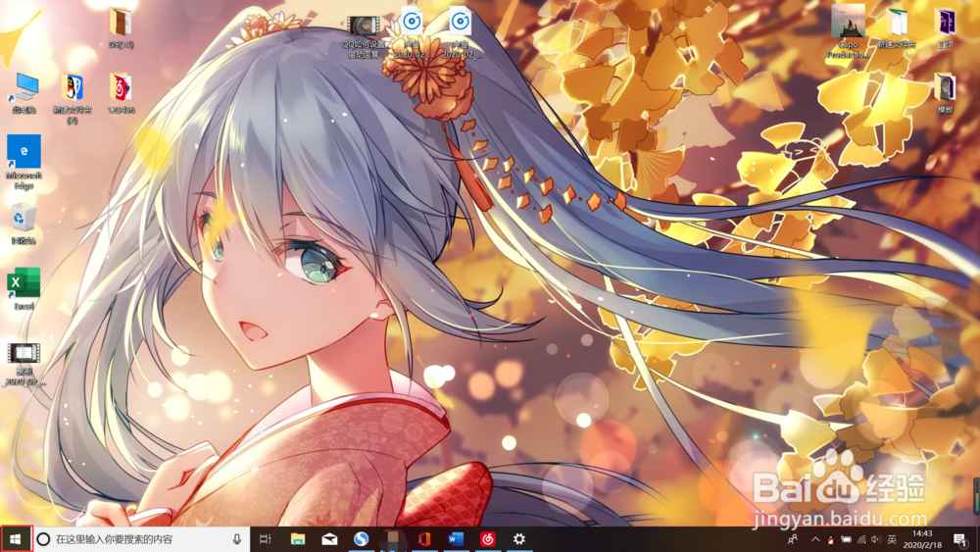Image resolution: width=980 pixels, height=552 pixels.
Task: Select the 模板 folder icon
Action: (945, 93)
